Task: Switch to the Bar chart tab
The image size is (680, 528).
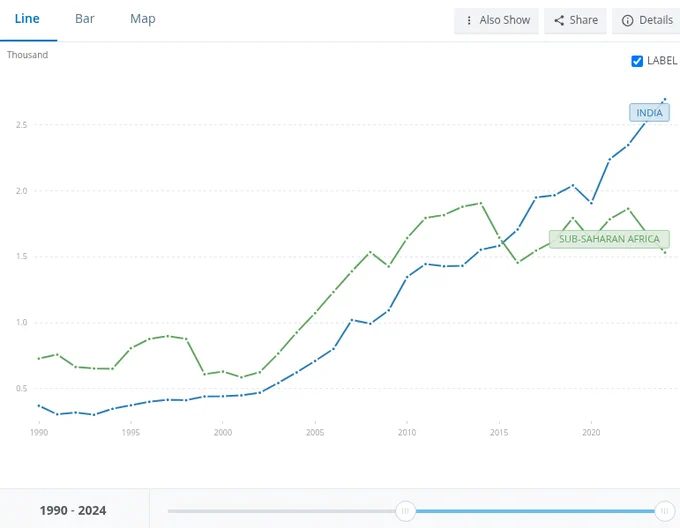Action: click(x=85, y=19)
